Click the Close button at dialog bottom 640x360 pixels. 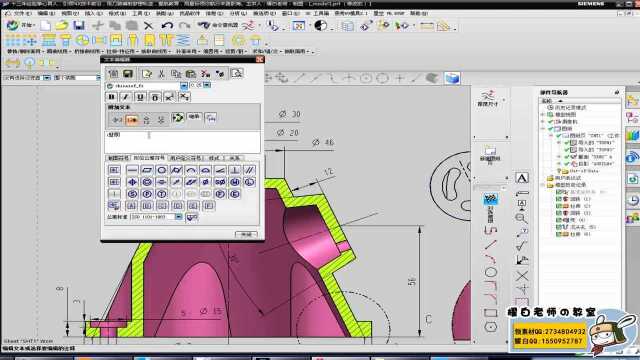pos(246,234)
